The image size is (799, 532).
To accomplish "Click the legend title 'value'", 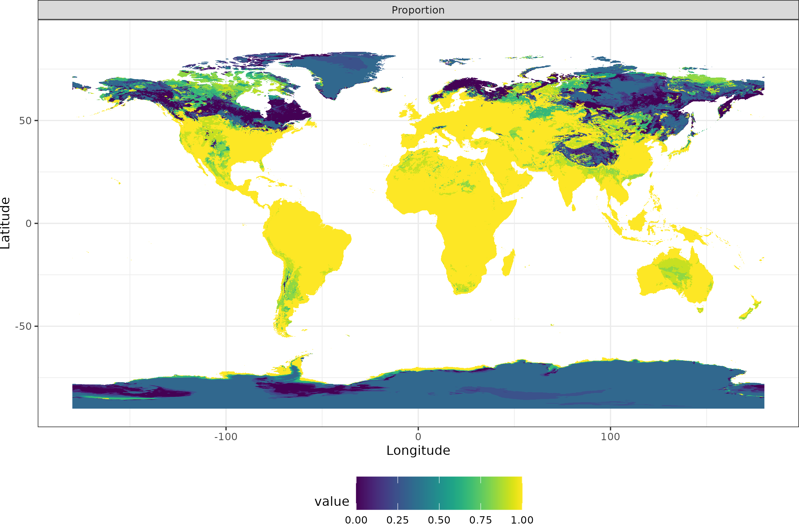I will (x=332, y=502).
